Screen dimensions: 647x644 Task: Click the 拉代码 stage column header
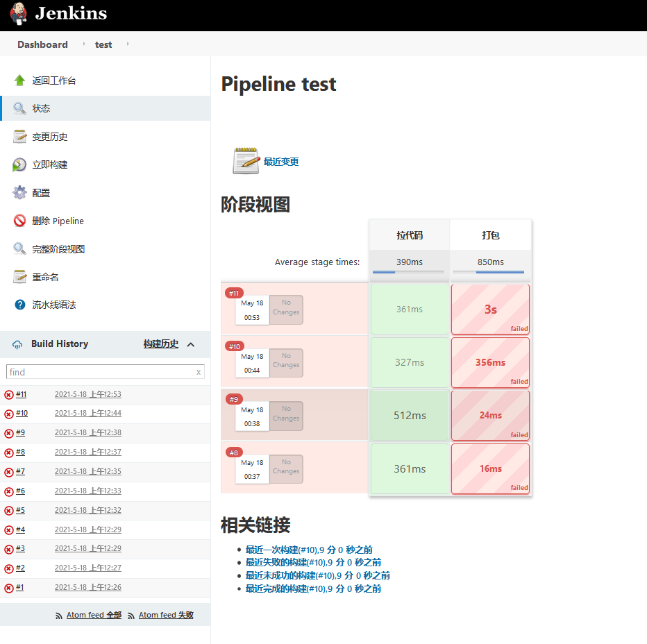click(410, 235)
